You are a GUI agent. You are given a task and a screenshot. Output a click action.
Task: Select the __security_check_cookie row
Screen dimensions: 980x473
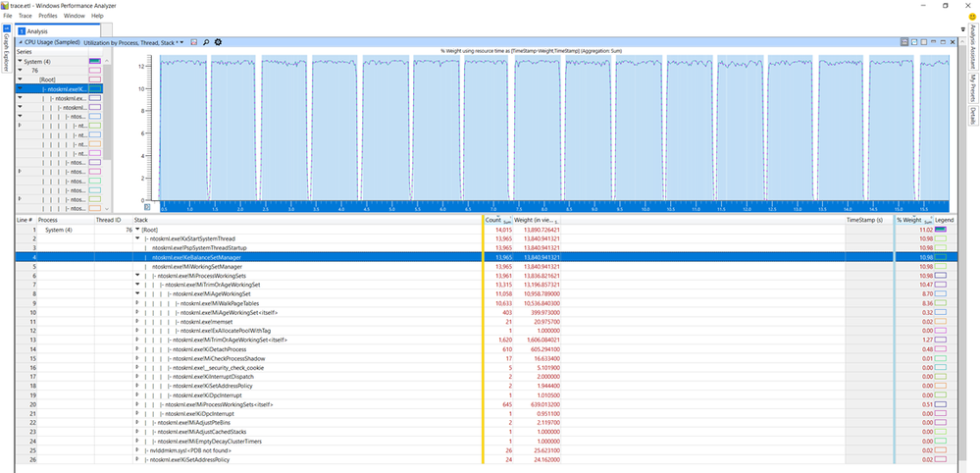[485, 368]
